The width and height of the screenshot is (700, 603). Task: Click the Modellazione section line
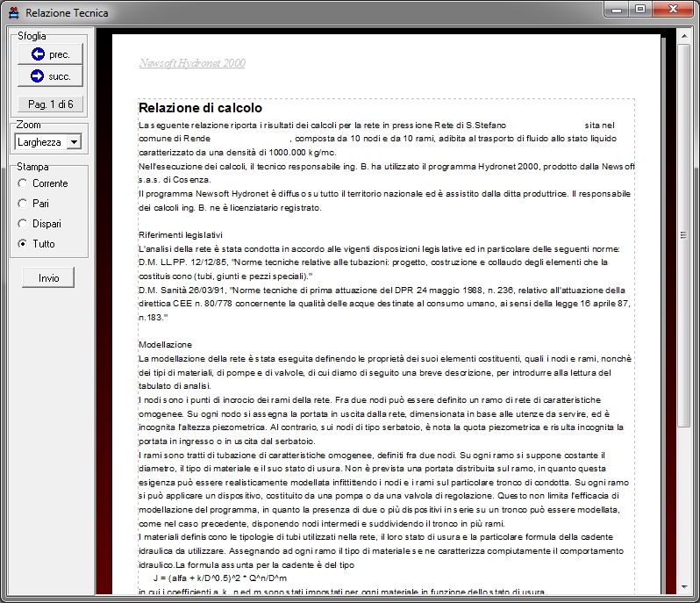click(x=165, y=345)
